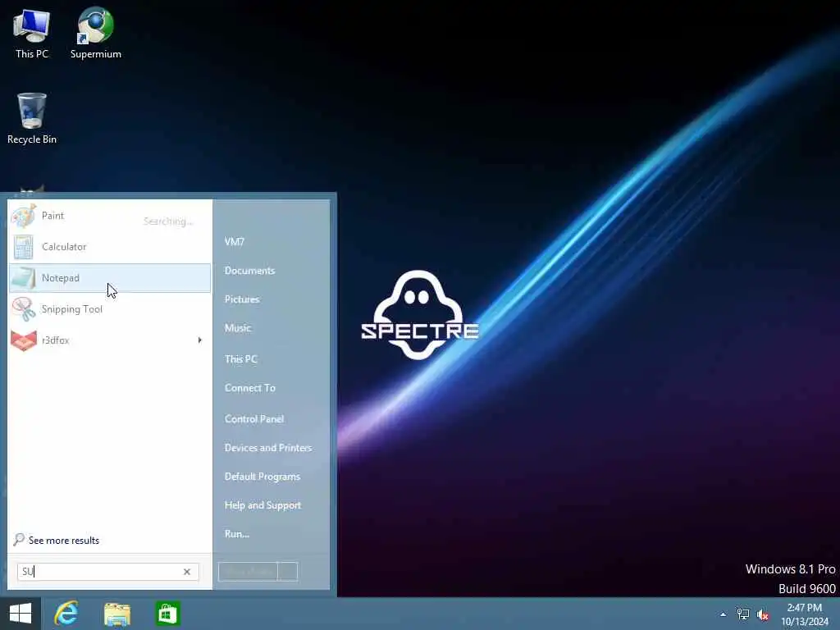The image size is (840, 630).
Task: Click the Shut down button
Action: pos(248,572)
